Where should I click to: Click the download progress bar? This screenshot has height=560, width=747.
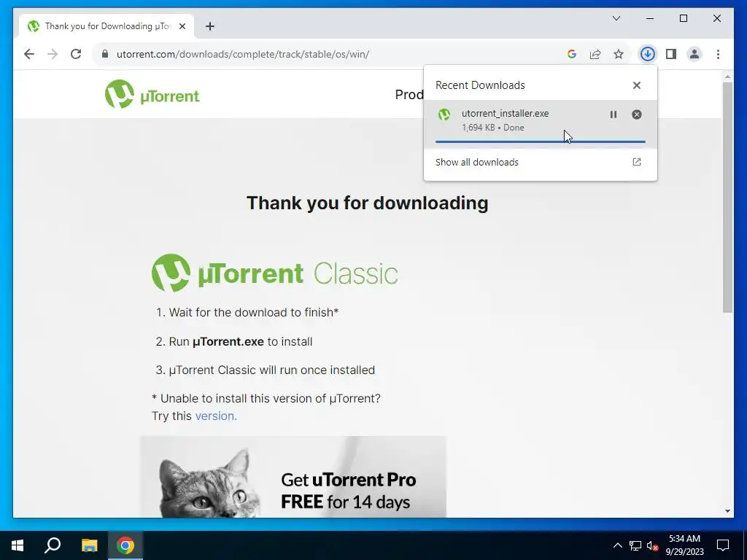tap(541, 141)
